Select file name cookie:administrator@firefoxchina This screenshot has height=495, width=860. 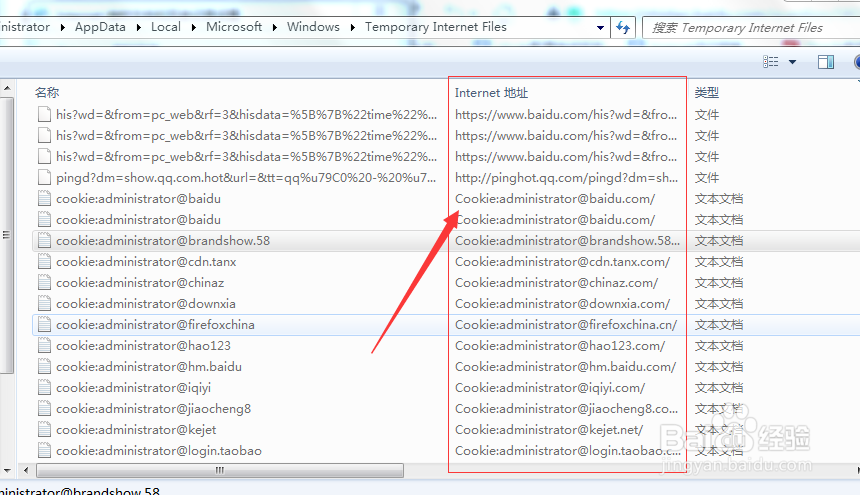click(155, 325)
